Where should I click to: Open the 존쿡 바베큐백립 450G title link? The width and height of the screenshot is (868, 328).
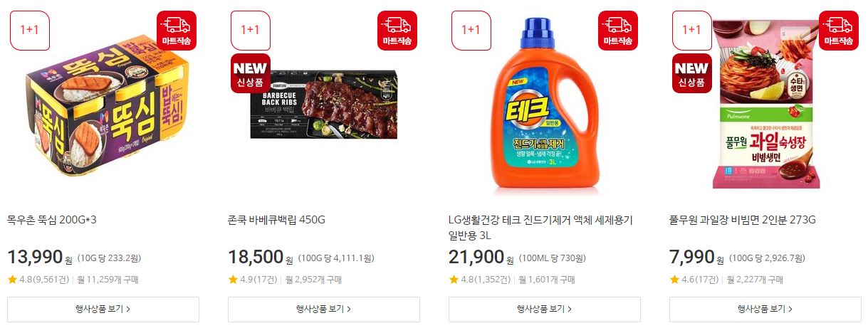coord(276,220)
